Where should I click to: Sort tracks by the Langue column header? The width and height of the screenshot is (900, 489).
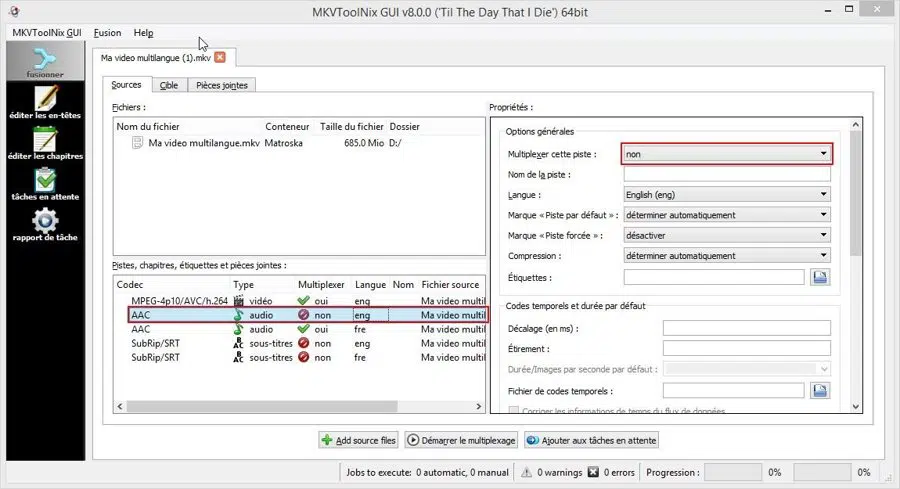click(x=370, y=285)
